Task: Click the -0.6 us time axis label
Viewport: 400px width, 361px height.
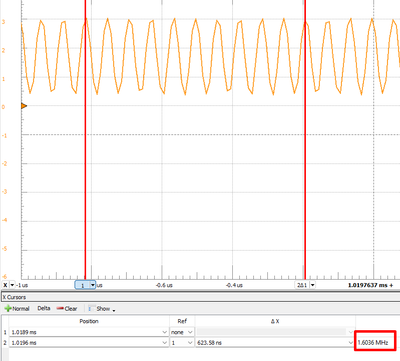Action: (164, 285)
